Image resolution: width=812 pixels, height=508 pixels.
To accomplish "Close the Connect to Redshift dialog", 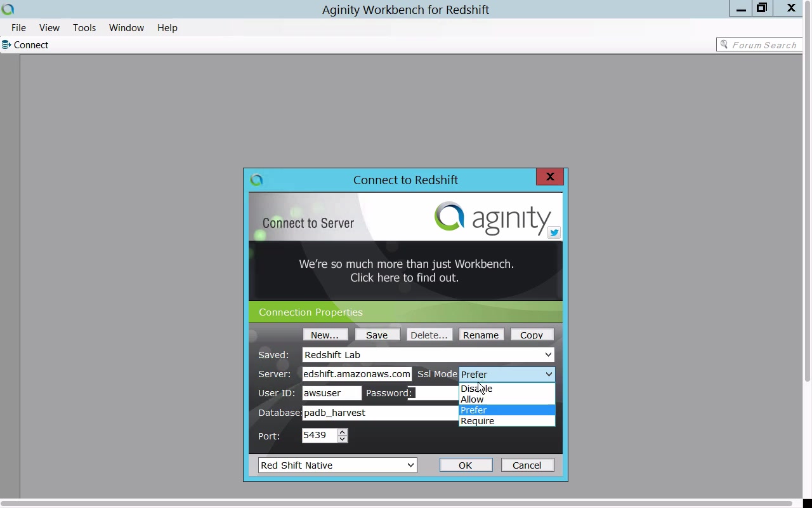I will 550,177.
